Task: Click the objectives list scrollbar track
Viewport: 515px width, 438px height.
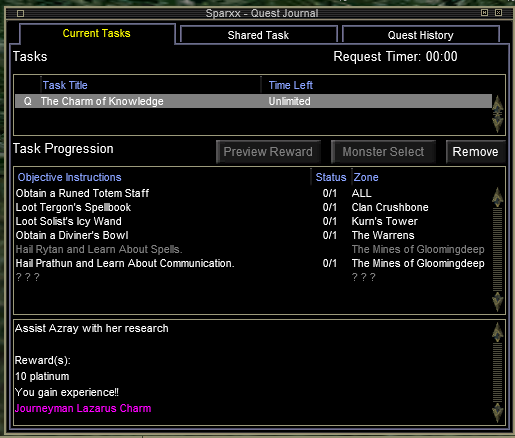Action: pos(498,249)
